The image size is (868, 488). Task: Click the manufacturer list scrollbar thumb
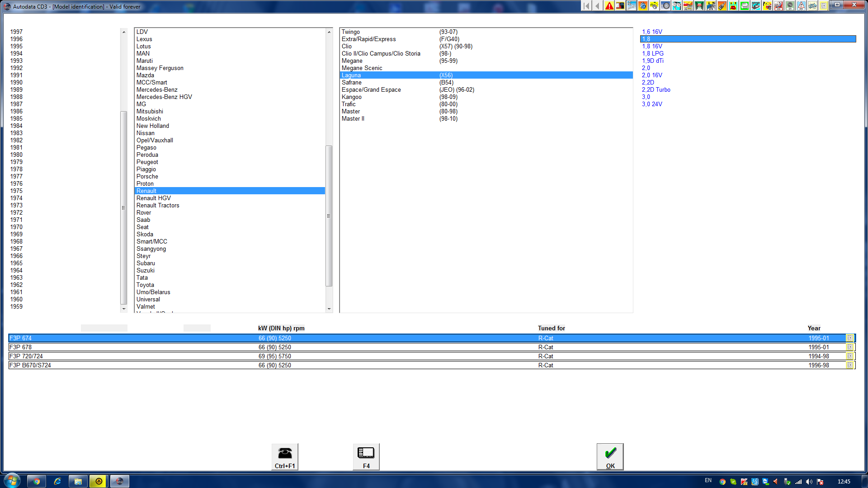[x=329, y=216]
